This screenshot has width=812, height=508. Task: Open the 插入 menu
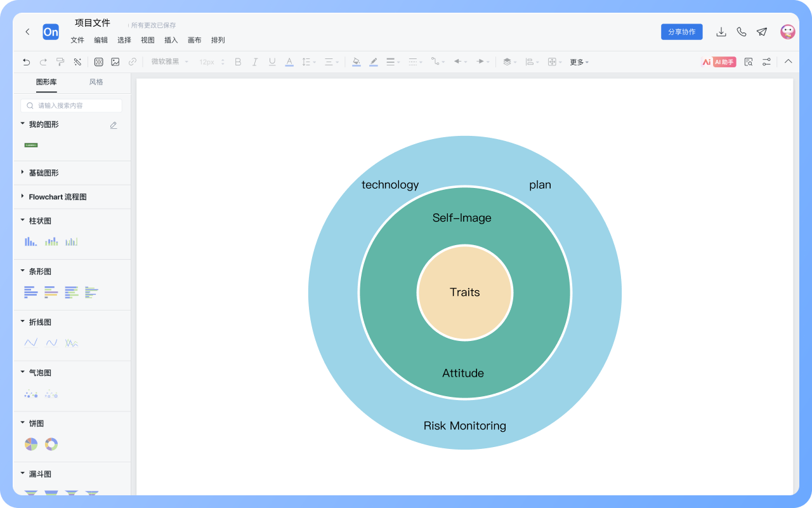pos(171,40)
